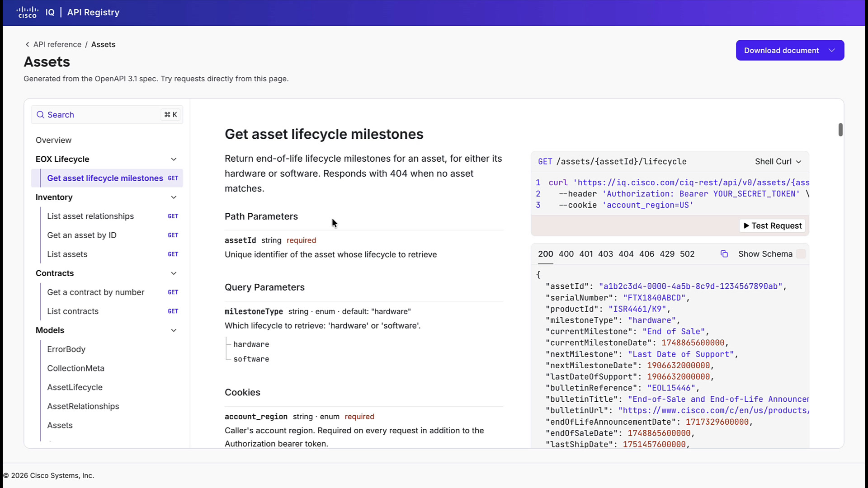Go to API reference breadcrumb link
868x488 pixels.
point(57,44)
